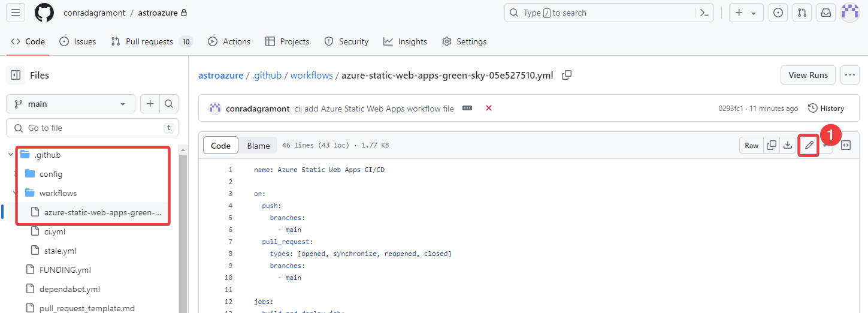
Task: Open dependabot.yml in the file tree
Action: [69, 289]
